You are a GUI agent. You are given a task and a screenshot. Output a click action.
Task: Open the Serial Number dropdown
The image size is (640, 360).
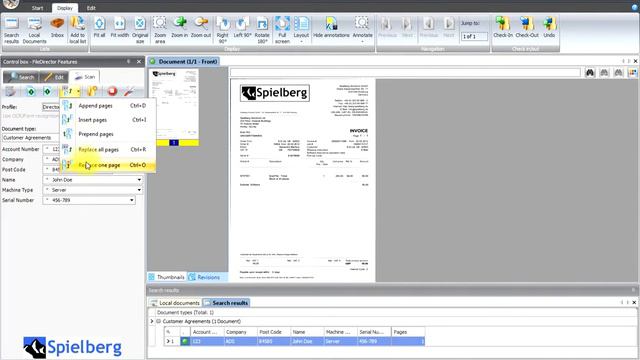(131, 200)
